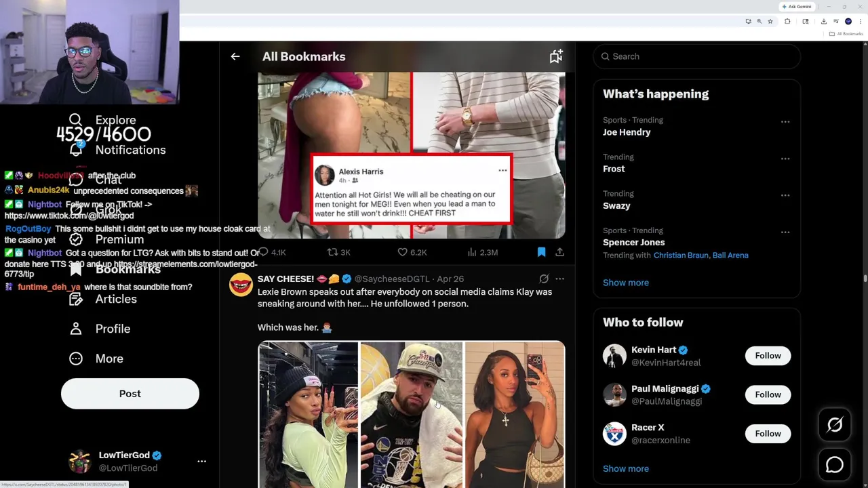Open the Ball Arena trending link
The height and width of the screenshot is (488, 868).
coord(730,256)
